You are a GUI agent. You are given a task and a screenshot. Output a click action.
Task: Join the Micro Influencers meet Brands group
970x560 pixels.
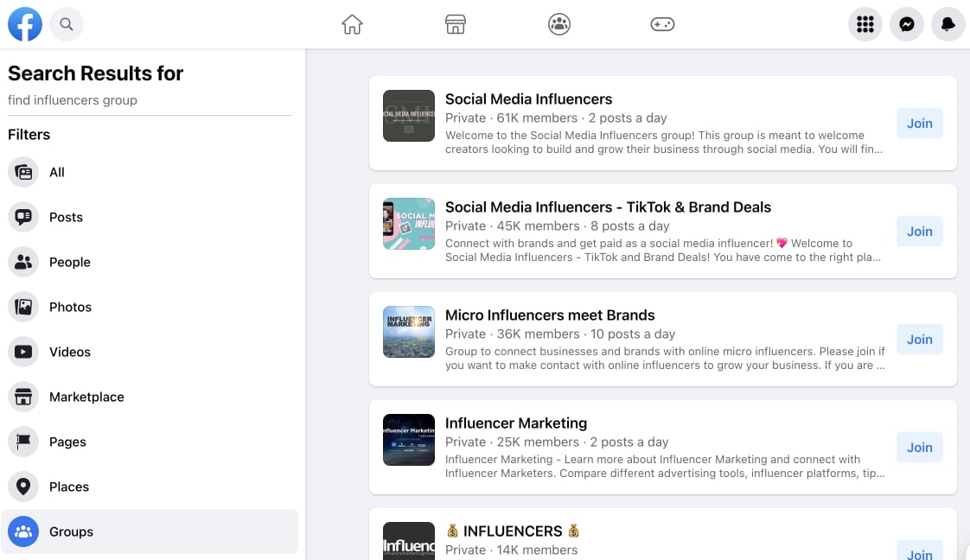point(919,340)
